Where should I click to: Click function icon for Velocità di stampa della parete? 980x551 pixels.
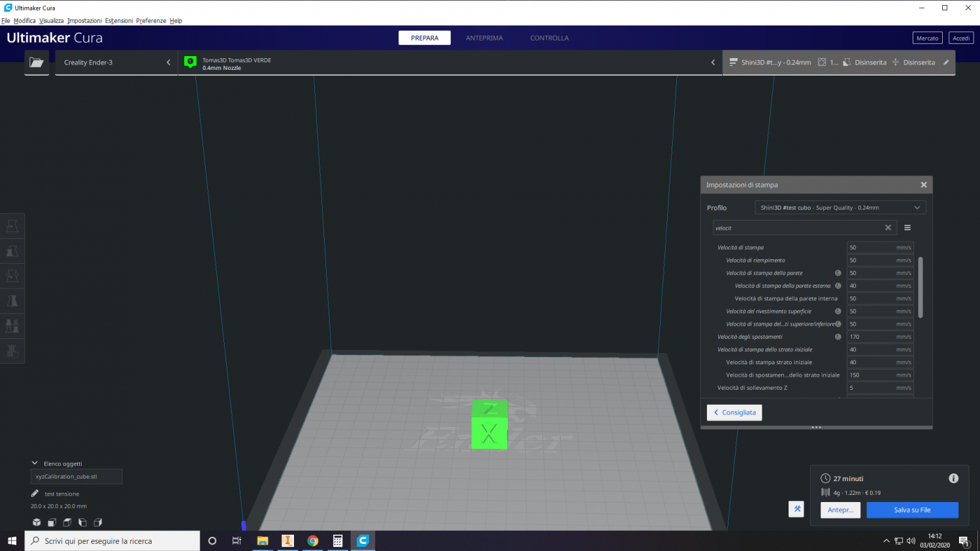tap(838, 273)
